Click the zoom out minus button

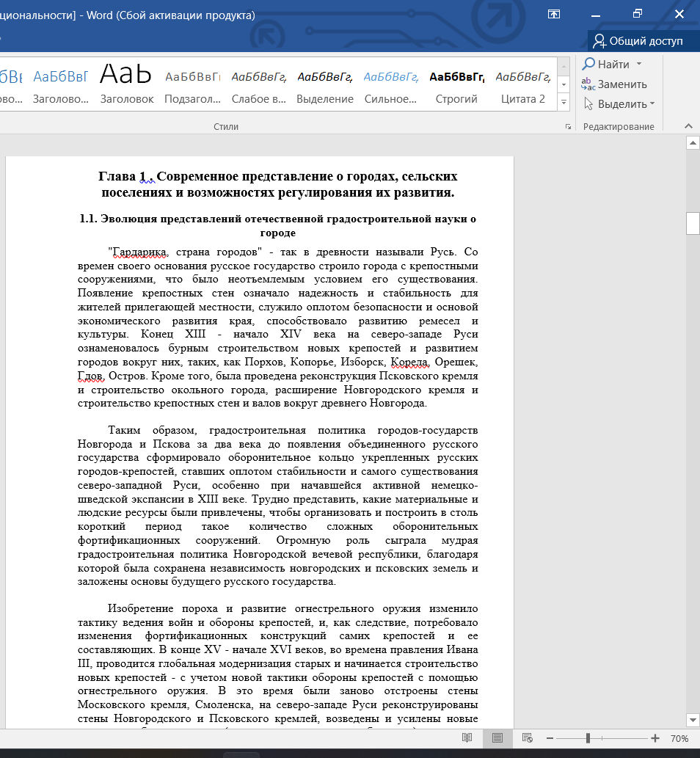pyautogui.click(x=549, y=738)
